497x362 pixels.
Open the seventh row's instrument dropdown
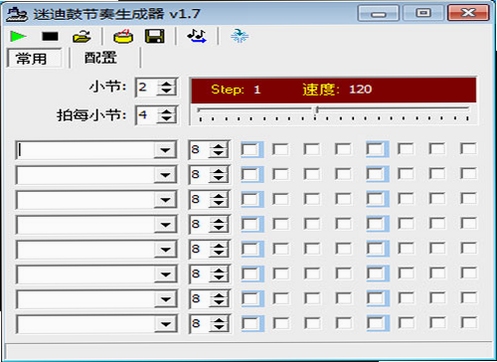[165, 299]
